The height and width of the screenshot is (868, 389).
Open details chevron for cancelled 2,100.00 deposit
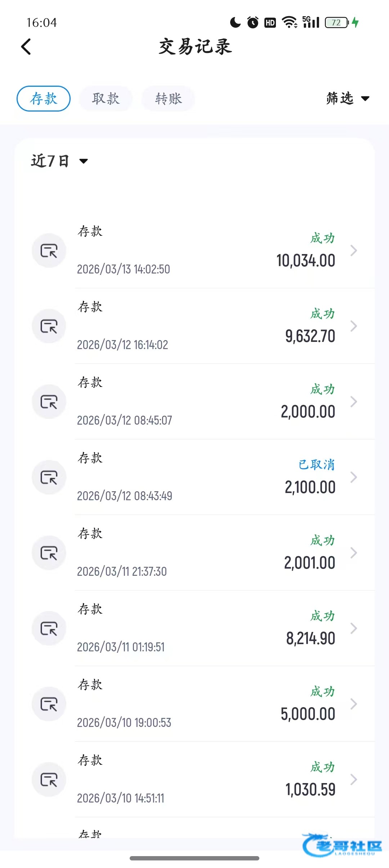click(x=354, y=477)
